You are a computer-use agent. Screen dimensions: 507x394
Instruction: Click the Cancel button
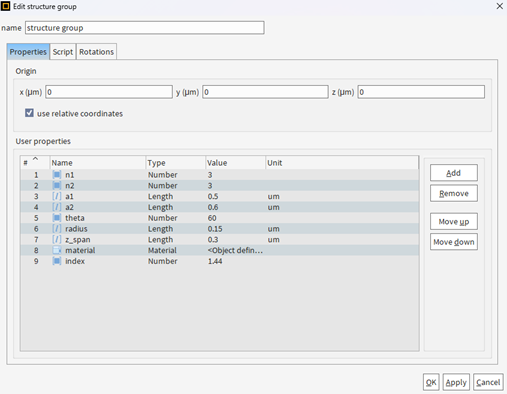[488, 382]
